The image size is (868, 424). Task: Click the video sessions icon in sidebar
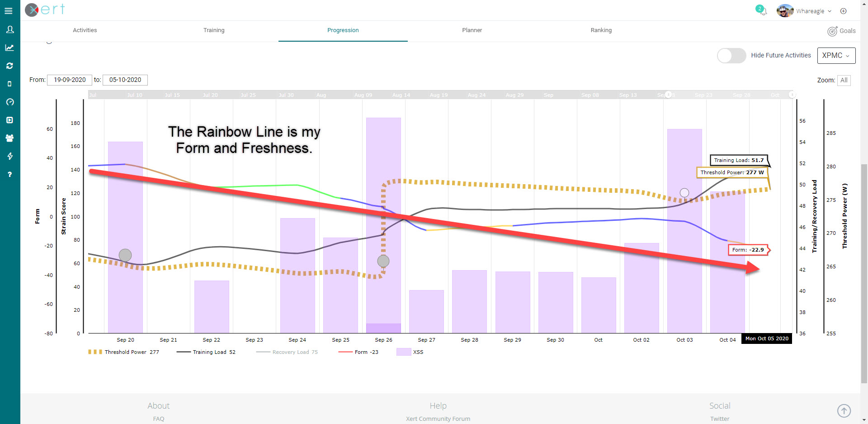9,120
